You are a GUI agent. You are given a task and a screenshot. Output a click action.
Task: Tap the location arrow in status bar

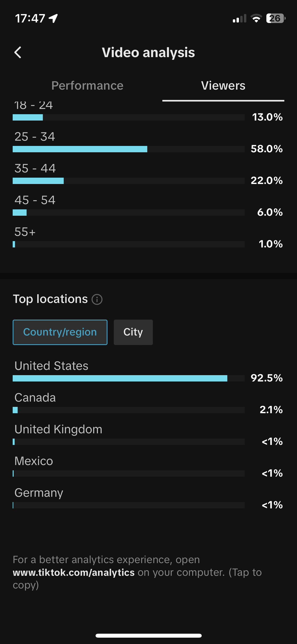(x=53, y=19)
